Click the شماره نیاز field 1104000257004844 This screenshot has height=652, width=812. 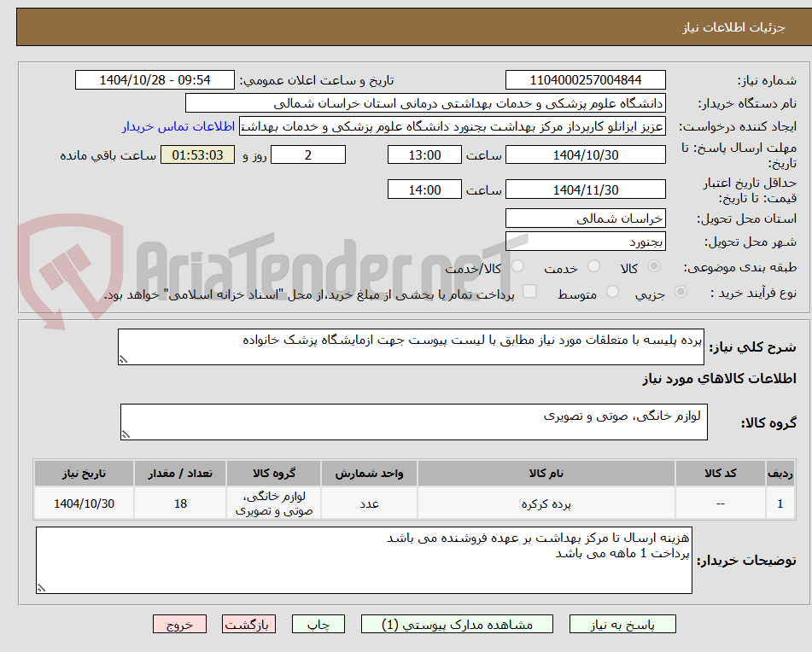click(585, 80)
